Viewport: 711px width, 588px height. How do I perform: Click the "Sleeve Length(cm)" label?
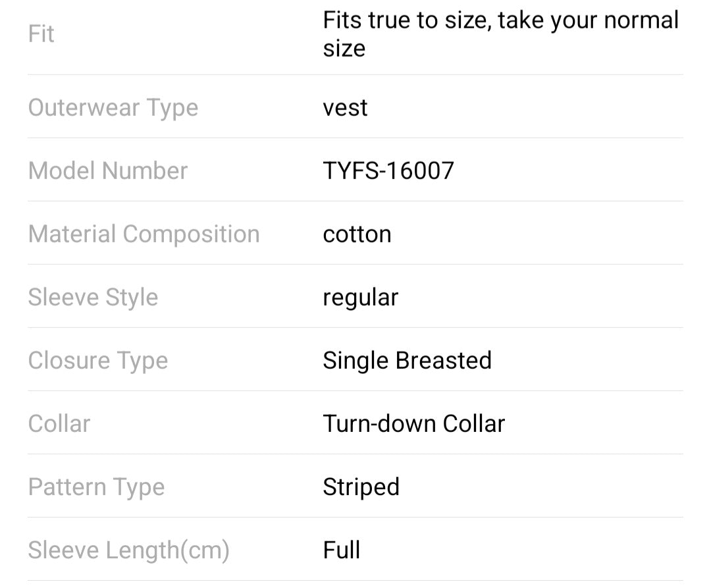[x=128, y=550]
